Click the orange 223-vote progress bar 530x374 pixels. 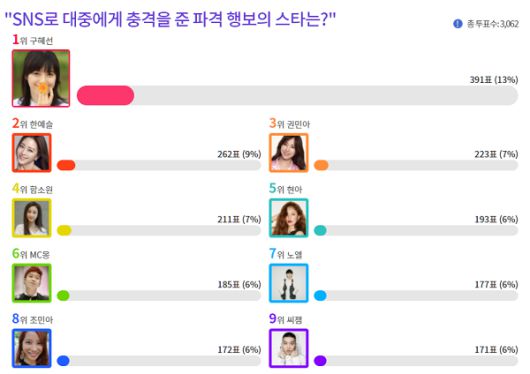(x=416, y=165)
